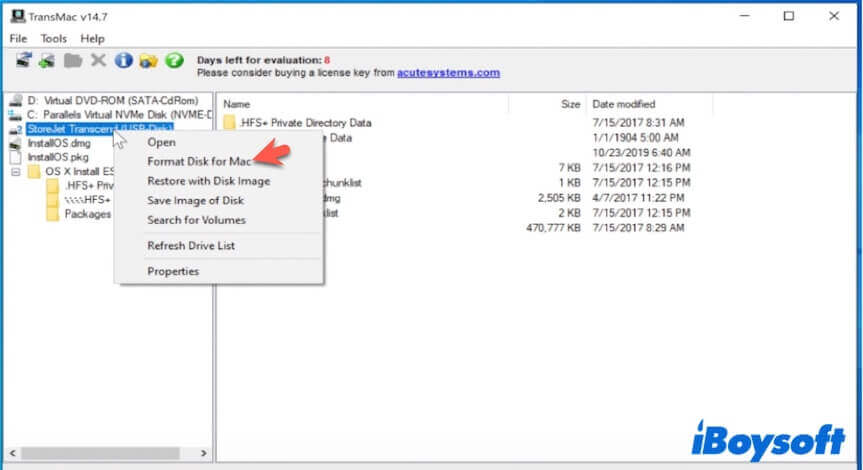Click the gray new folder toolbar icon
Screen dimensions: 863x470
tap(73, 61)
